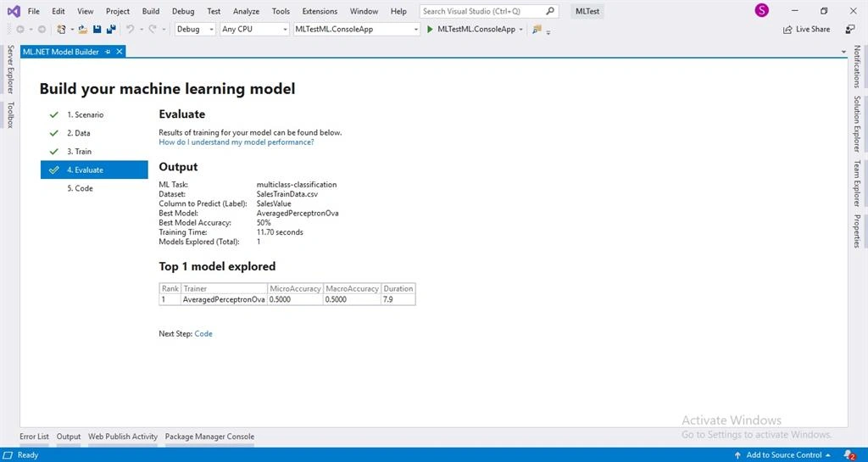This screenshot has width=868, height=462.
Task: Pin the ML.NET Model Builder tab
Action: [108, 52]
